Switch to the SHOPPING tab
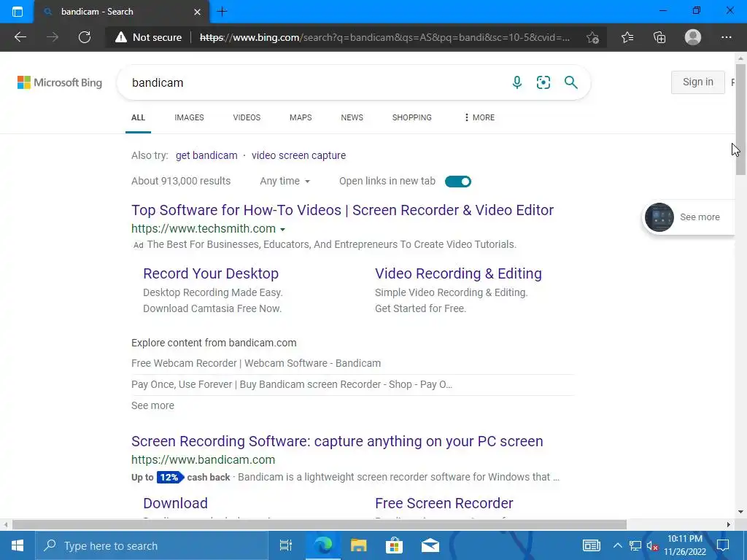Viewport: 747px width, 560px height. pyautogui.click(x=412, y=117)
